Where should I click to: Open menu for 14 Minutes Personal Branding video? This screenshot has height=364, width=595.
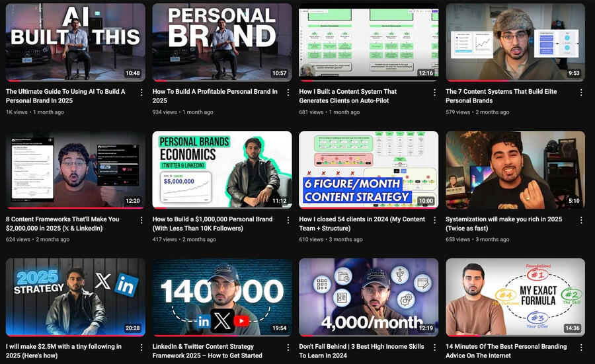tap(581, 347)
